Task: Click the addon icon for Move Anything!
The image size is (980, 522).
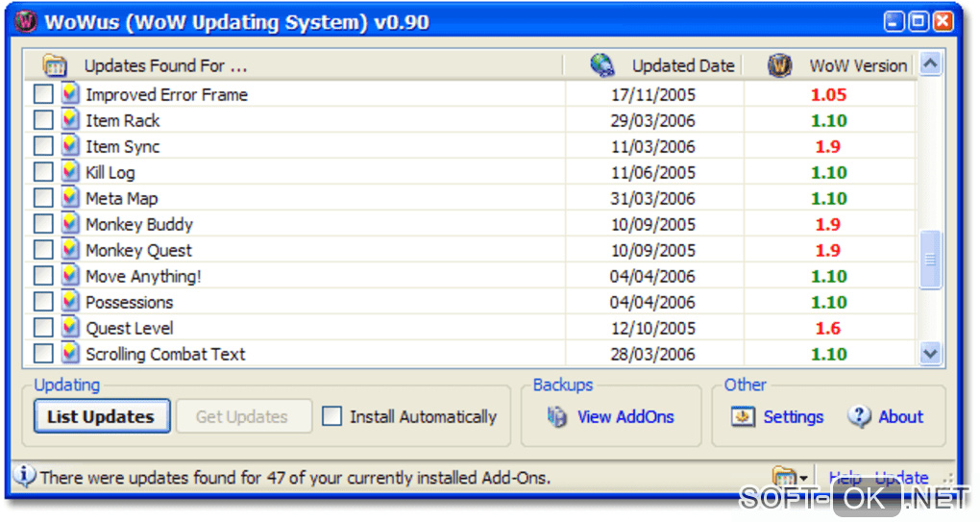Action: [70, 276]
